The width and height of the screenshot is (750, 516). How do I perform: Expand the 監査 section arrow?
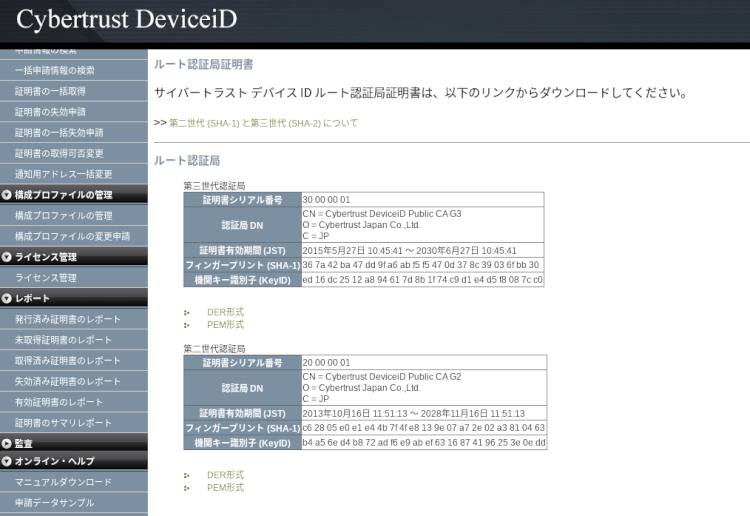click(7, 443)
